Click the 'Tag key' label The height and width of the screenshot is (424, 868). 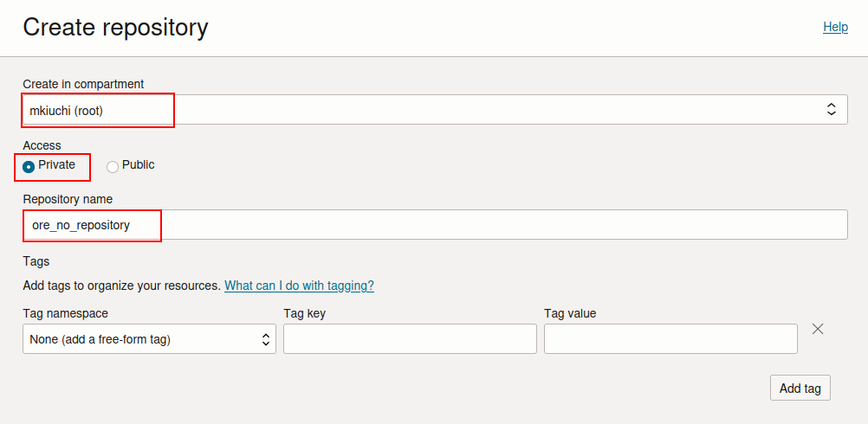click(x=304, y=313)
